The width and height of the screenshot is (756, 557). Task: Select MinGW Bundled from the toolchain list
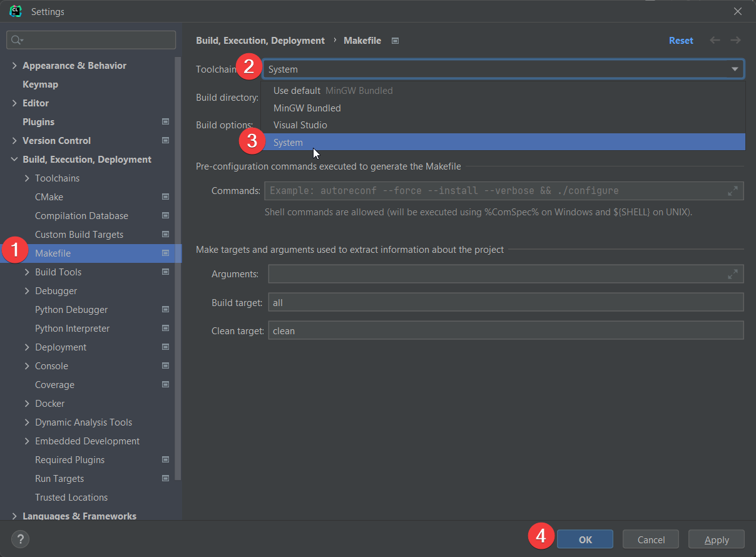click(x=307, y=108)
